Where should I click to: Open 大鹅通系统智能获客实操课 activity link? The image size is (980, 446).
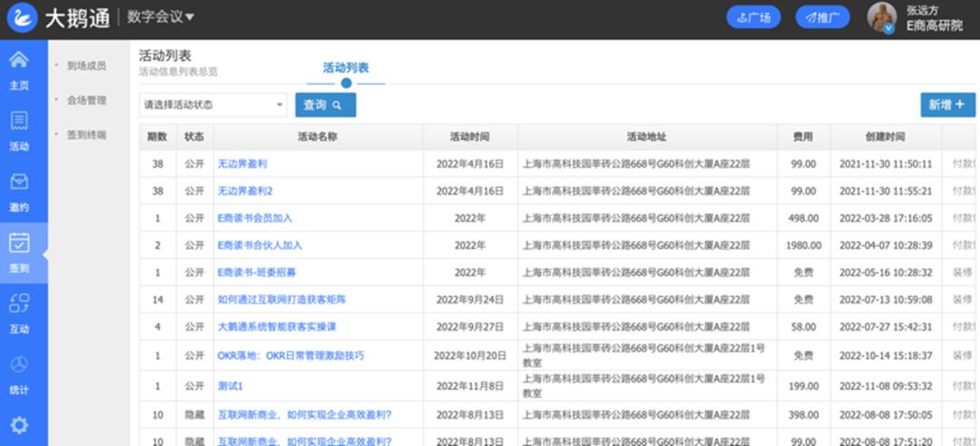tap(277, 326)
